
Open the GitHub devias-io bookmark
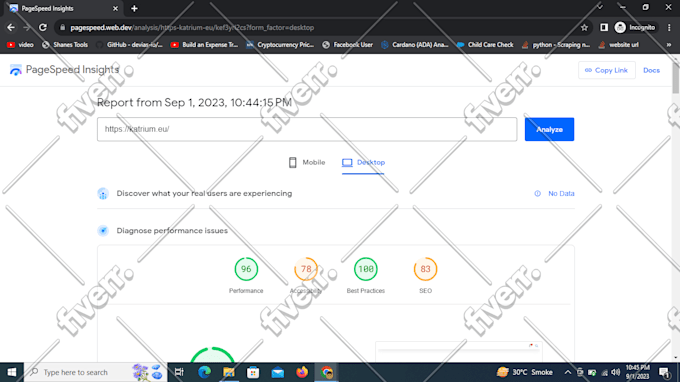(130, 45)
